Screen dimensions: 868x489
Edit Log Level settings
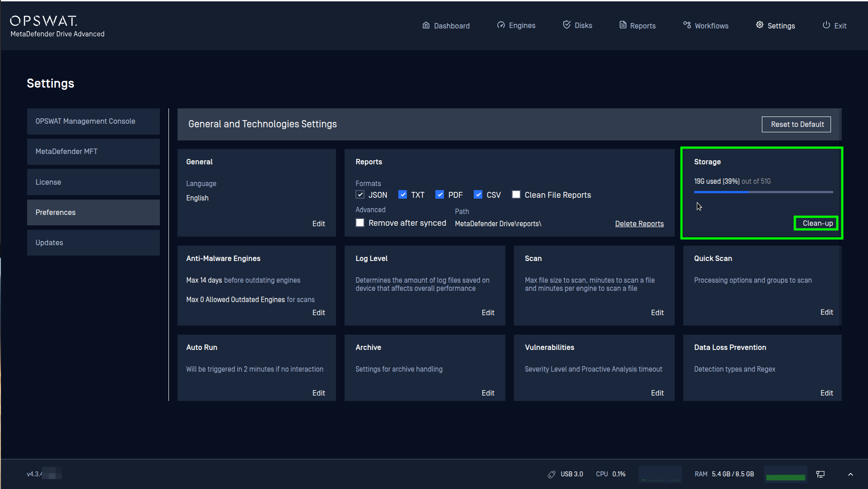point(488,312)
